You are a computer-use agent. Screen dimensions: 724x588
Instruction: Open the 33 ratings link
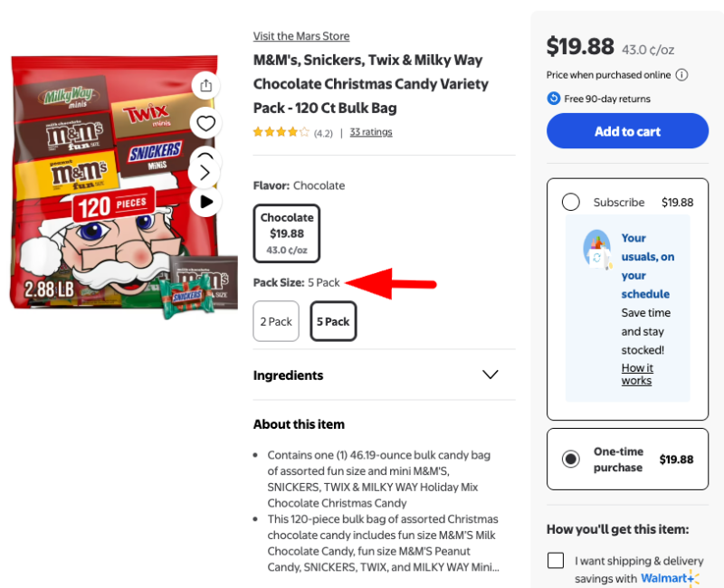click(x=371, y=132)
